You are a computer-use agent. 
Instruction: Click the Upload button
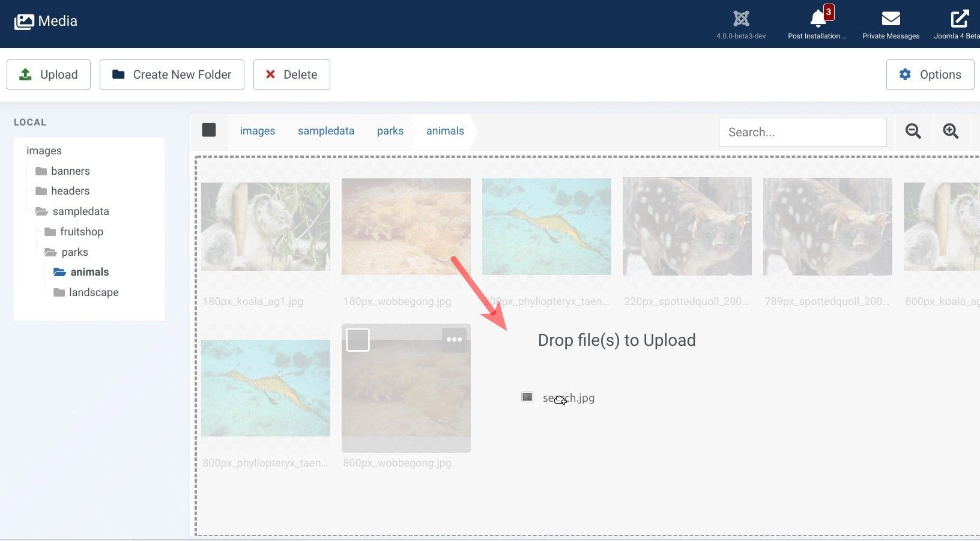[49, 75]
